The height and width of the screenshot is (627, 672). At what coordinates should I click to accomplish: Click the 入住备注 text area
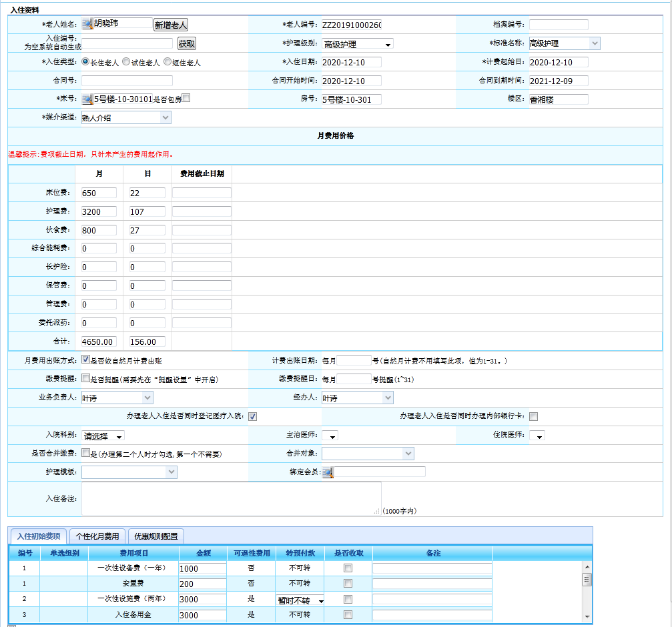point(231,498)
